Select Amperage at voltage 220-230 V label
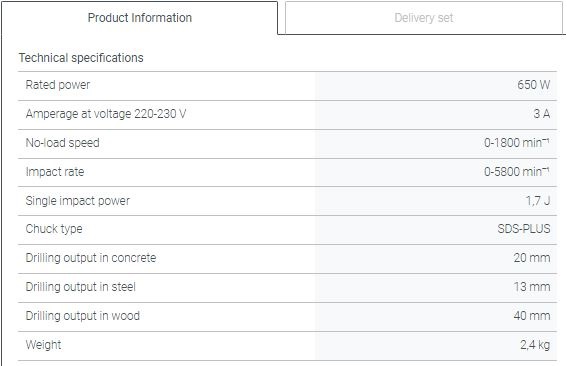 (x=106, y=114)
